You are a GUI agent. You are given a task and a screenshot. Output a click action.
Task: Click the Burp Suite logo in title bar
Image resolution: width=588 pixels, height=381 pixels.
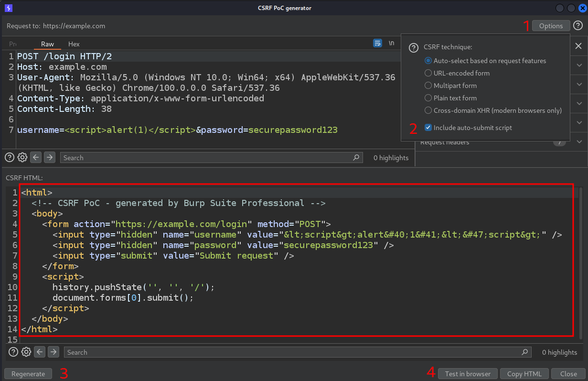tap(9, 8)
